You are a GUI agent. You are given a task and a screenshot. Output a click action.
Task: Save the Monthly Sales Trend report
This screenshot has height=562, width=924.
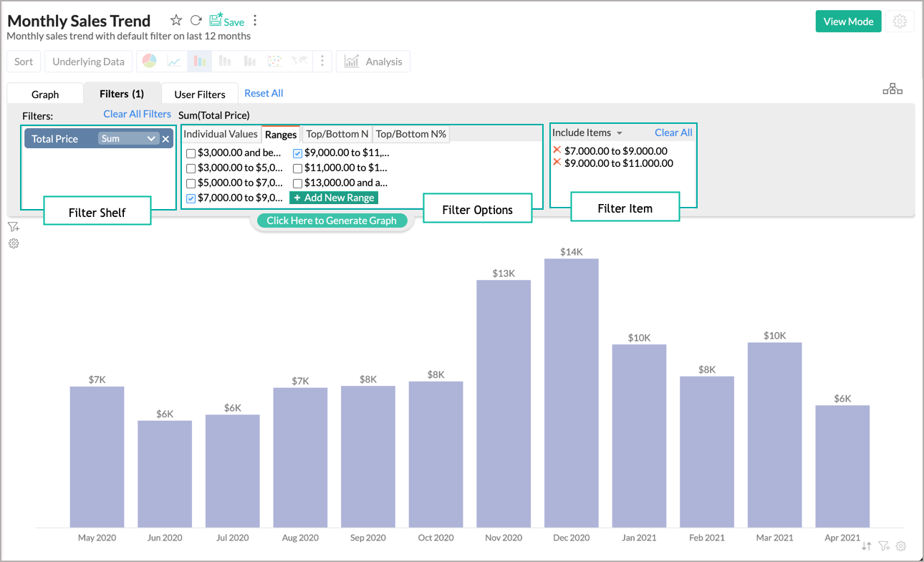[226, 21]
